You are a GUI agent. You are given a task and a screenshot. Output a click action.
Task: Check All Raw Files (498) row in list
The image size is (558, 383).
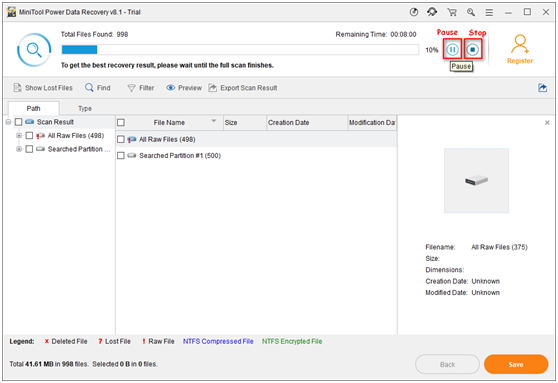point(121,139)
